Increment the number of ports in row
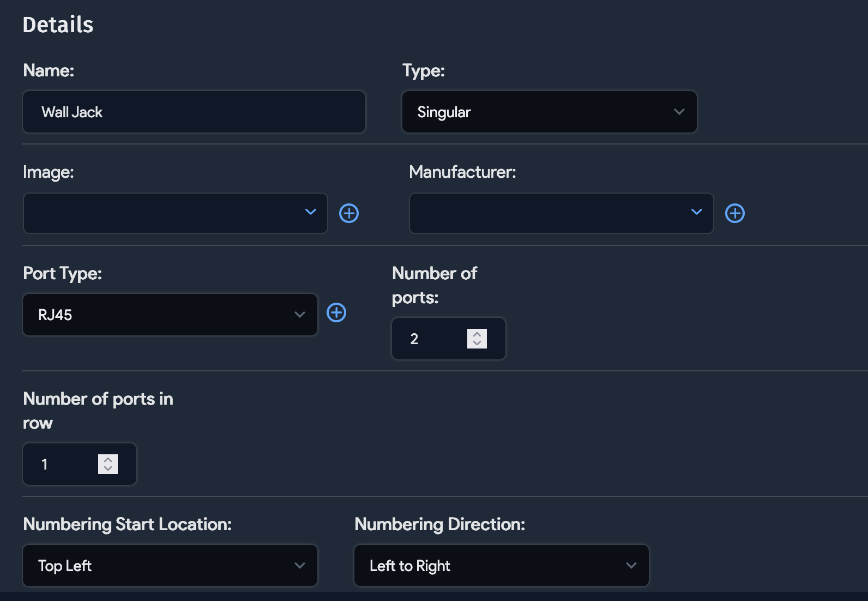 (108, 459)
